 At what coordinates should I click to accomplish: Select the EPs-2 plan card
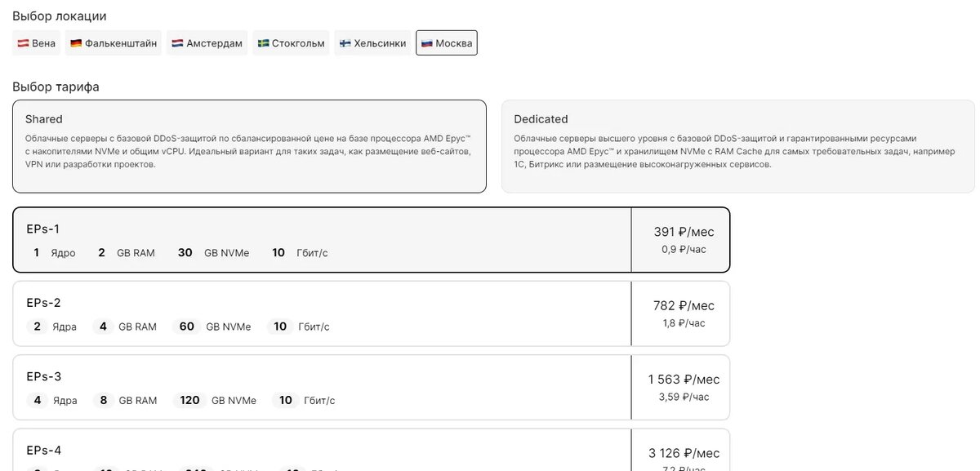click(372, 313)
